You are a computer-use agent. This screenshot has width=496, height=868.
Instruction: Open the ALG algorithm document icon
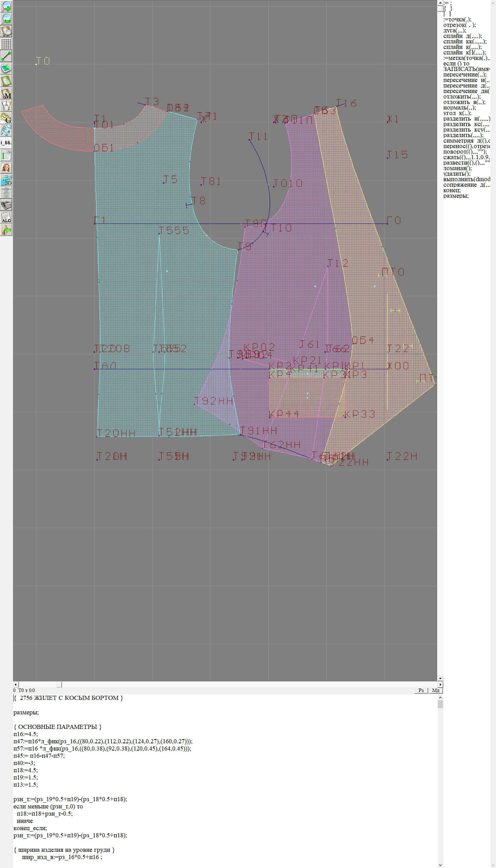coord(6,217)
